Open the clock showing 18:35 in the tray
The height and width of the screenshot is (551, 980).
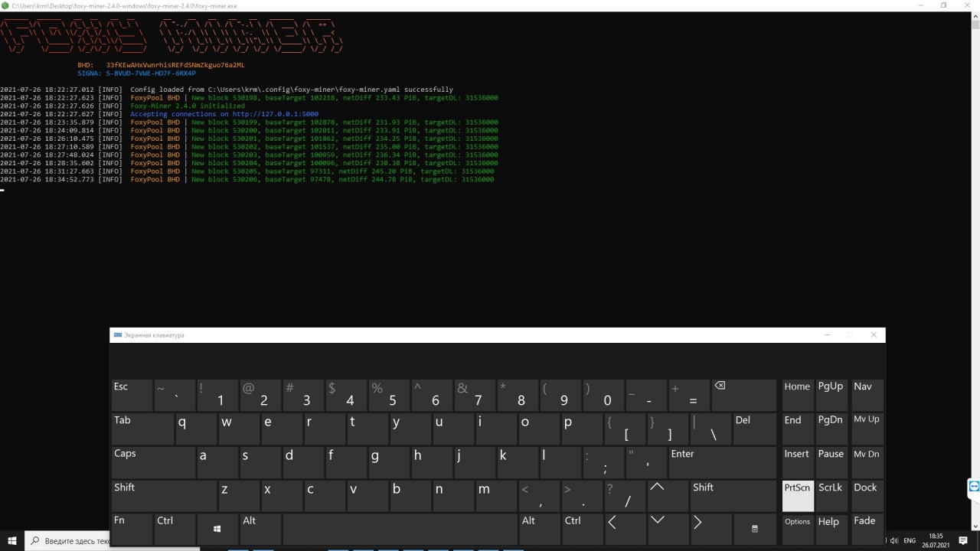tap(936, 541)
